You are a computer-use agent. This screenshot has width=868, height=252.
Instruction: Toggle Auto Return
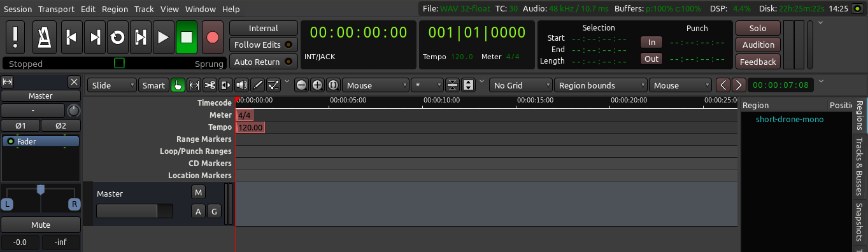pos(264,62)
